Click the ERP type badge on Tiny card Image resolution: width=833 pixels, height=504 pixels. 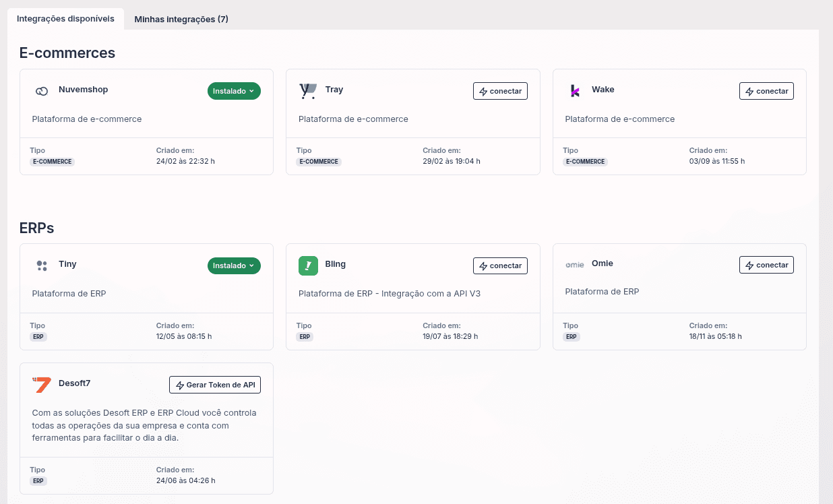tap(38, 336)
